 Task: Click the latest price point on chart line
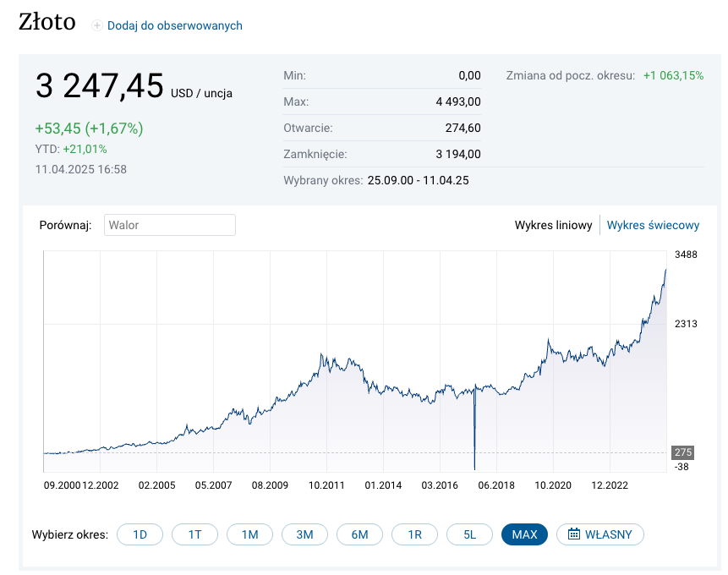tap(666, 270)
